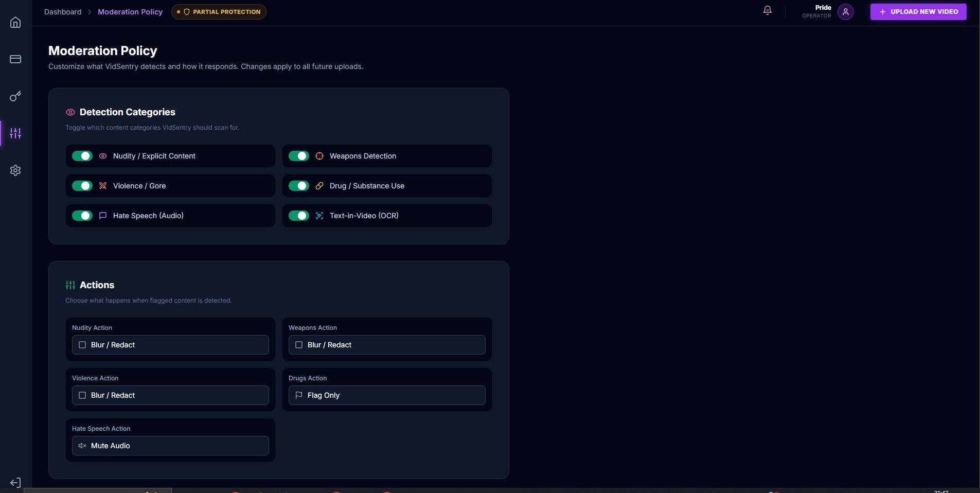980x493 pixels.
Task: Open the billing card icon in sidebar
Action: [15, 59]
